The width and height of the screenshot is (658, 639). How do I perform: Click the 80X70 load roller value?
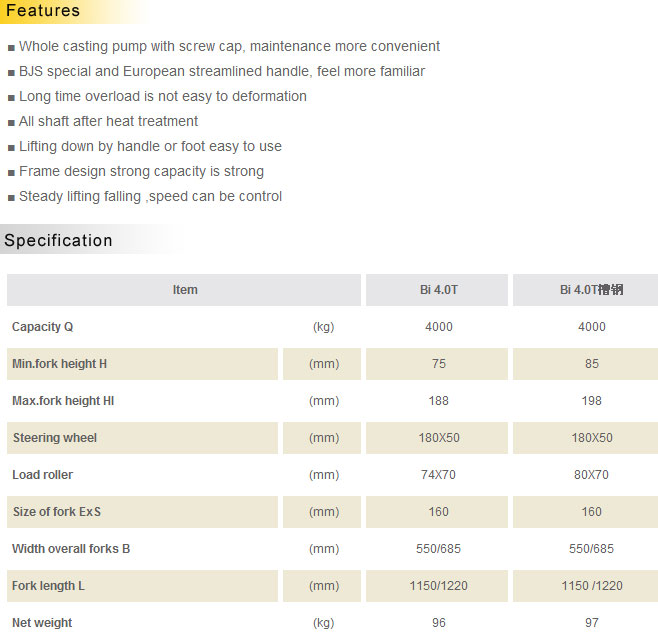tap(591, 475)
